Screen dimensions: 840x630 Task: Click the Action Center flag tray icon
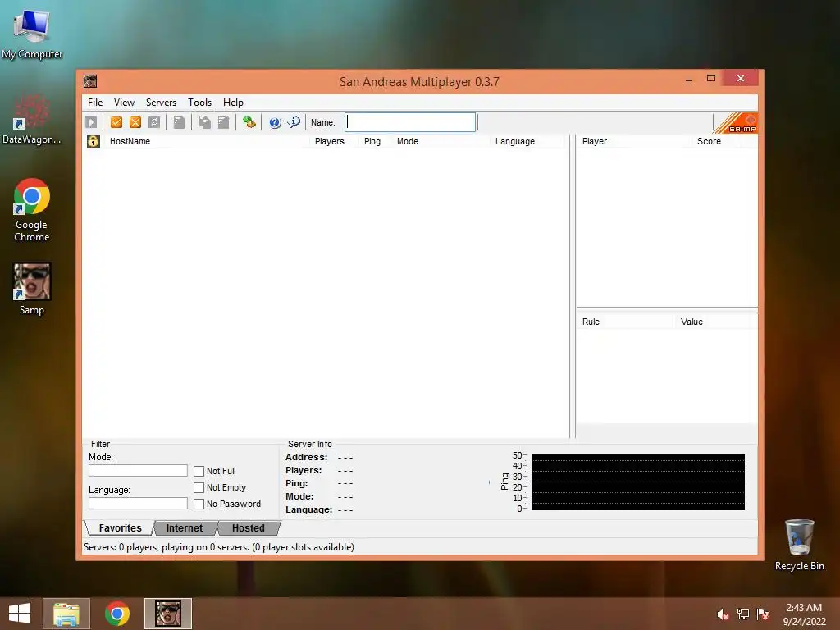click(763, 614)
